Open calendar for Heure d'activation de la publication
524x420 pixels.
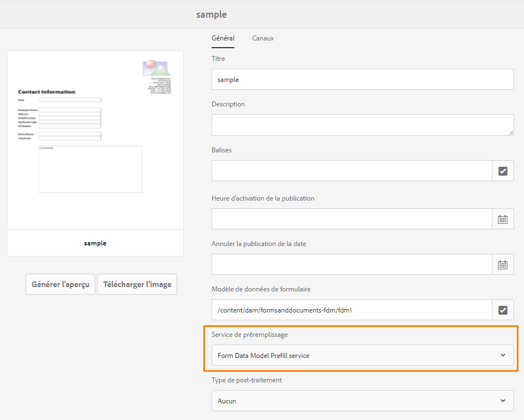point(502,219)
